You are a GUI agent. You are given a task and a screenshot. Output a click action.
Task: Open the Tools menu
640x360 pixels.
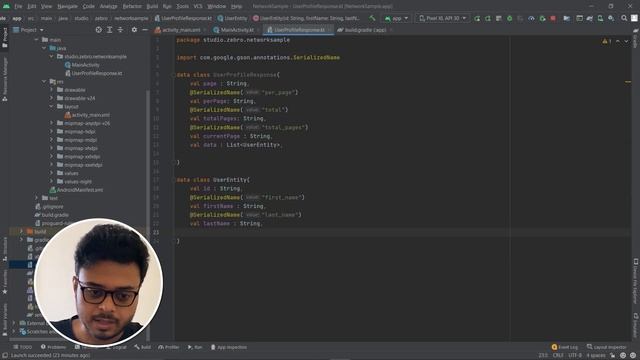182,7
